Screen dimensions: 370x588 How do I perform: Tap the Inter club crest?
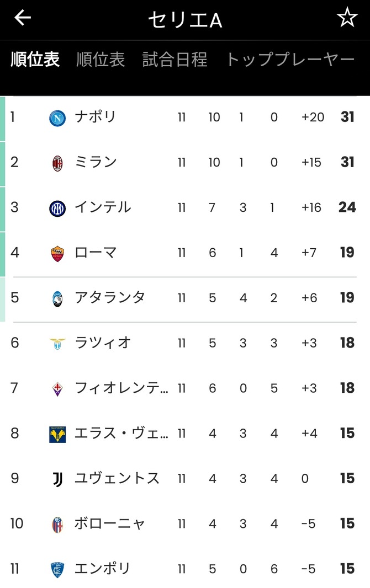click(x=57, y=209)
